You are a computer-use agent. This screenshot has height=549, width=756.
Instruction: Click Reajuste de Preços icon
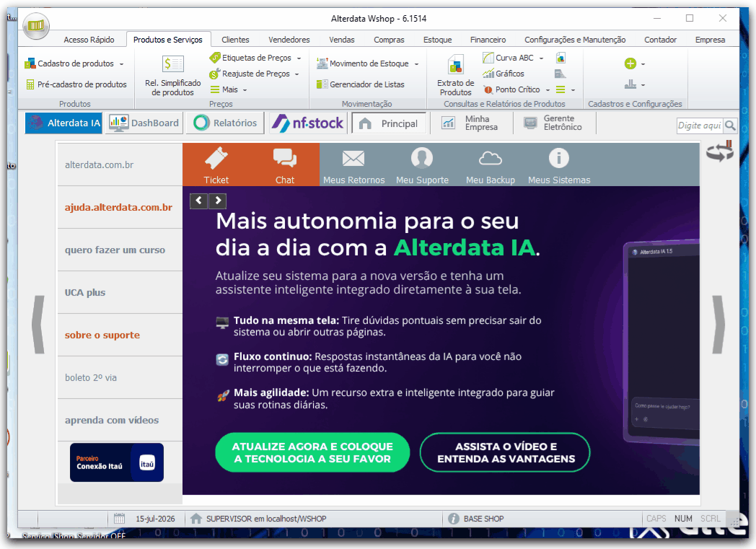pos(214,74)
